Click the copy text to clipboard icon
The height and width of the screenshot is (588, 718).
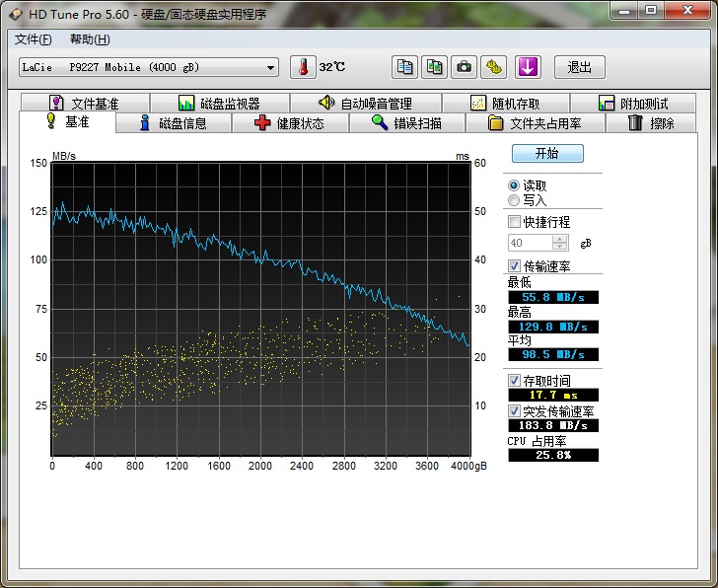coord(404,67)
